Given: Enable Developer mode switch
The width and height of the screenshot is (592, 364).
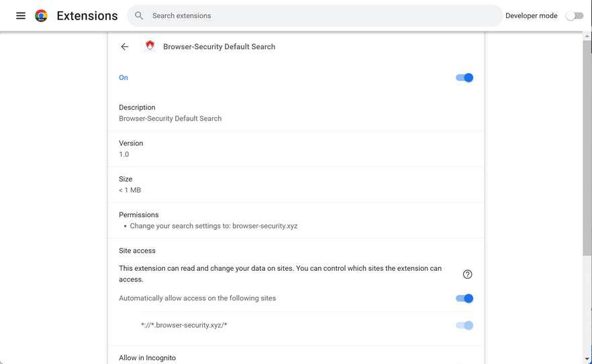Looking at the screenshot, I should pos(574,15).
